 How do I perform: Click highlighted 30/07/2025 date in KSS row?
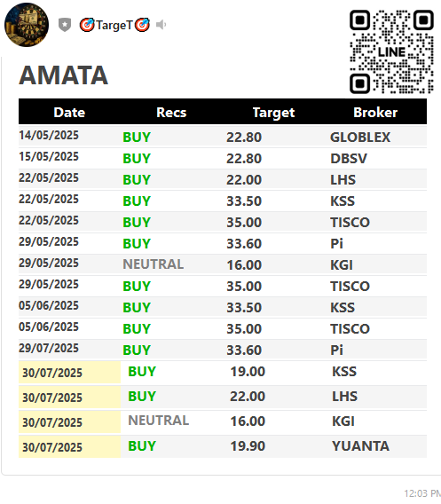point(52,373)
